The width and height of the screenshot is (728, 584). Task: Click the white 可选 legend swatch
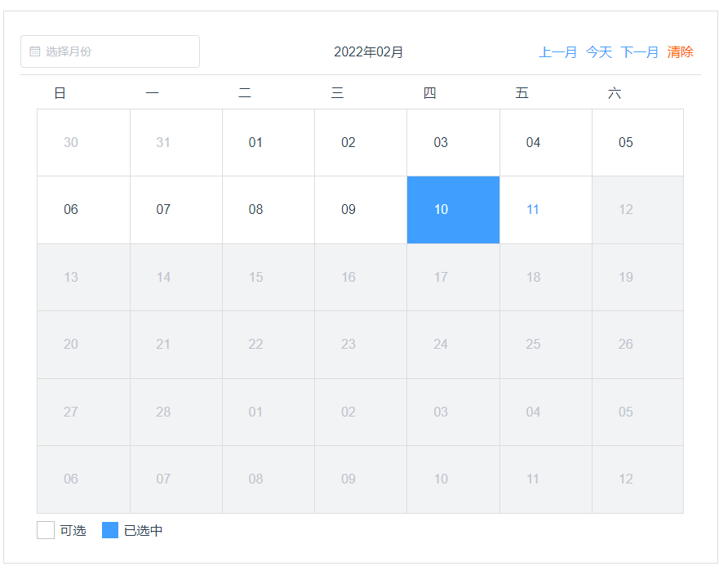(x=46, y=530)
